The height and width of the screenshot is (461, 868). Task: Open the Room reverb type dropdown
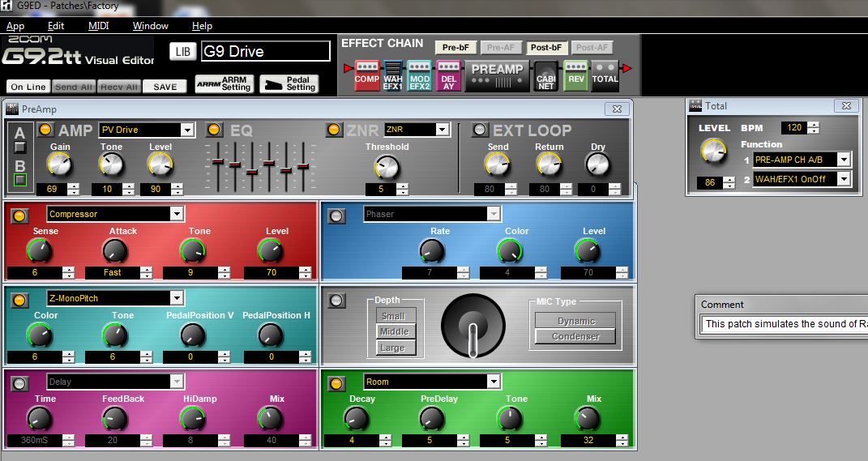tap(494, 382)
